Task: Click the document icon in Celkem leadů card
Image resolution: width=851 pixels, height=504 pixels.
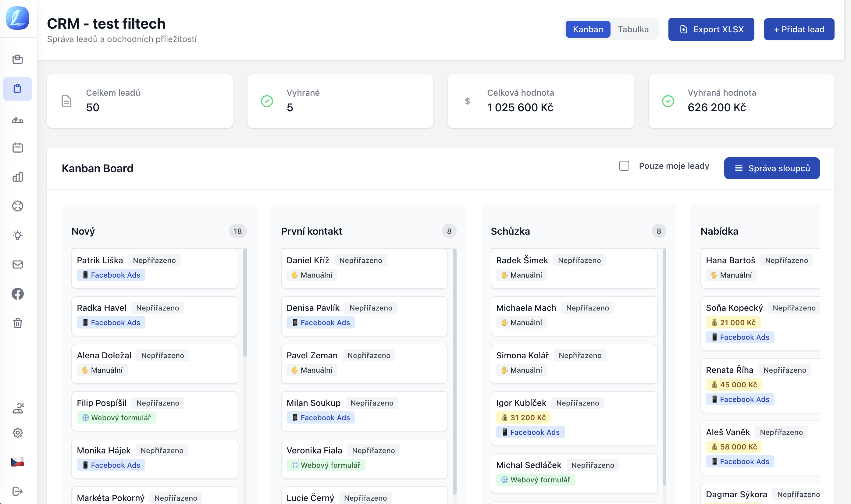Action: 66,101
